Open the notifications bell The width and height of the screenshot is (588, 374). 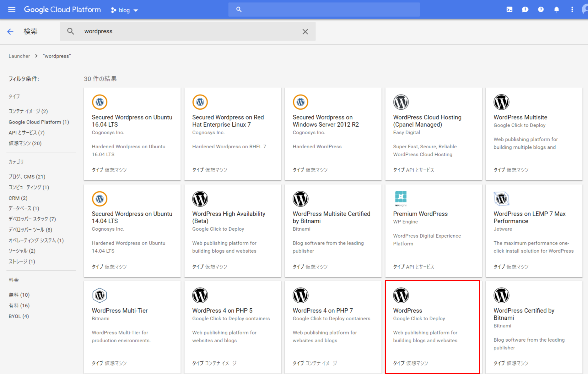[x=556, y=9]
